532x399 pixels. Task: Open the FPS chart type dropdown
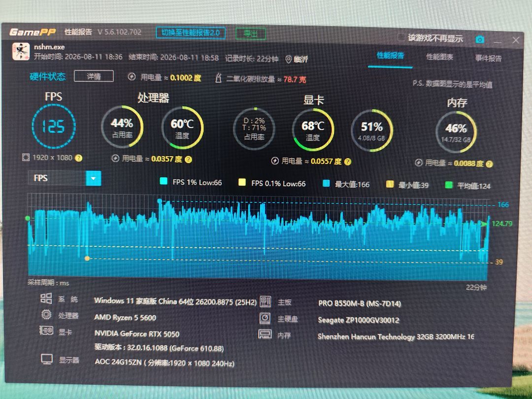(x=94, y=178)
